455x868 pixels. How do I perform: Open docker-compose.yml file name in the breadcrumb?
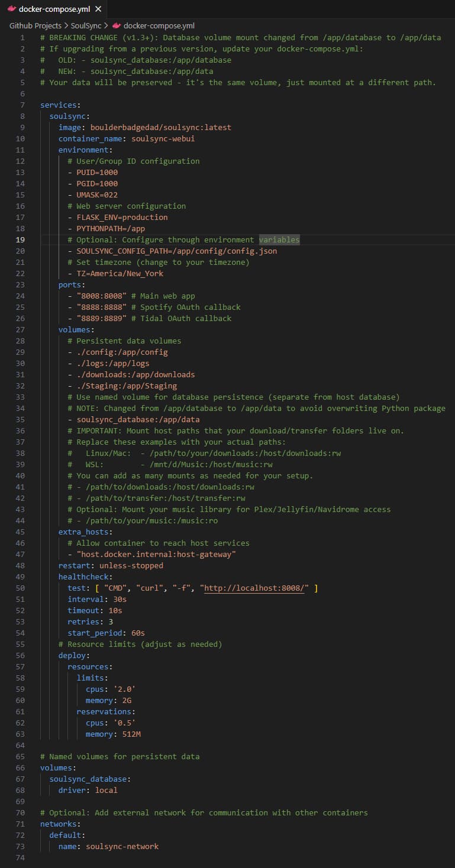(159, 25)
